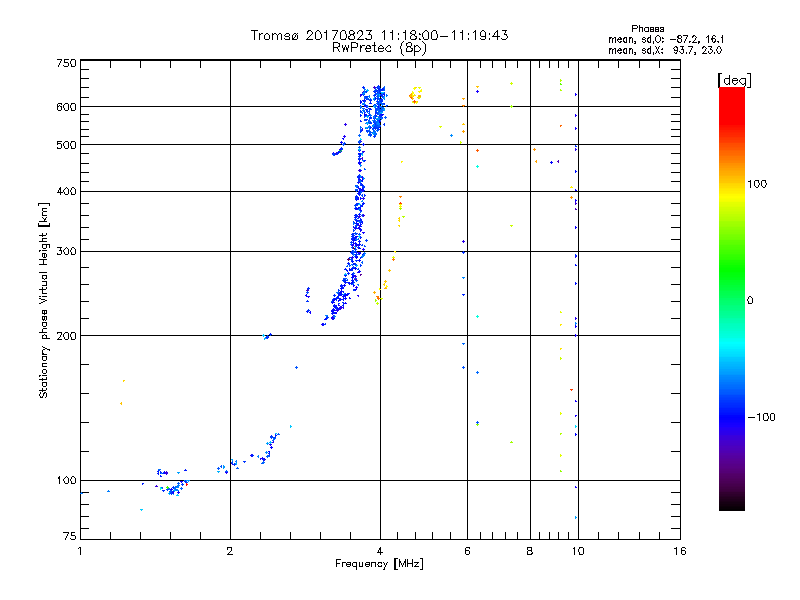
Task: Click the x-axis tick label '16'
Action: click(680, 551)
